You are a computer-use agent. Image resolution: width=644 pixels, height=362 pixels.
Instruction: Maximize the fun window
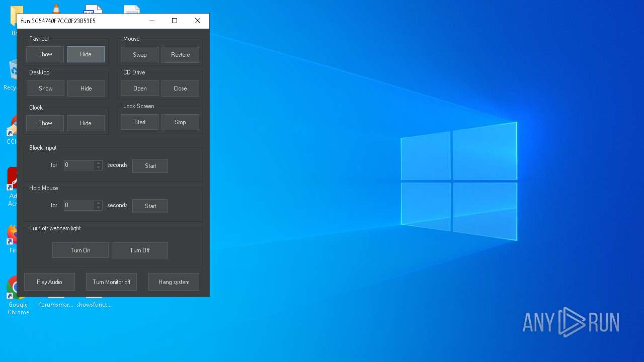click(x=175, y=21)
